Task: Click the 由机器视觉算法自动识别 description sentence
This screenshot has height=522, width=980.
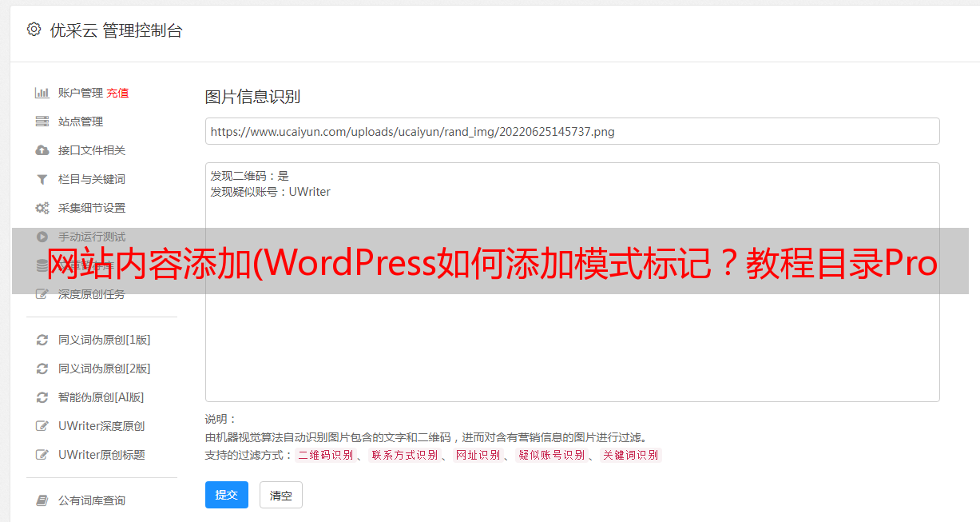Action: pos(426,437)
